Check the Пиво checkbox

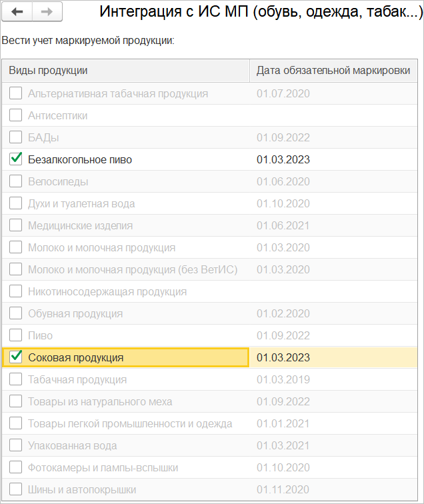16,335
